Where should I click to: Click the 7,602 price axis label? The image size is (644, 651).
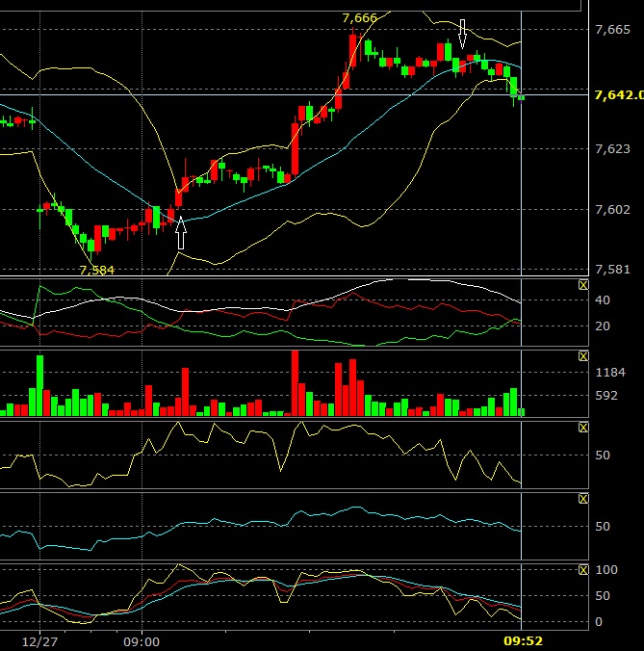pyautogui.click(x=612, y=209)
